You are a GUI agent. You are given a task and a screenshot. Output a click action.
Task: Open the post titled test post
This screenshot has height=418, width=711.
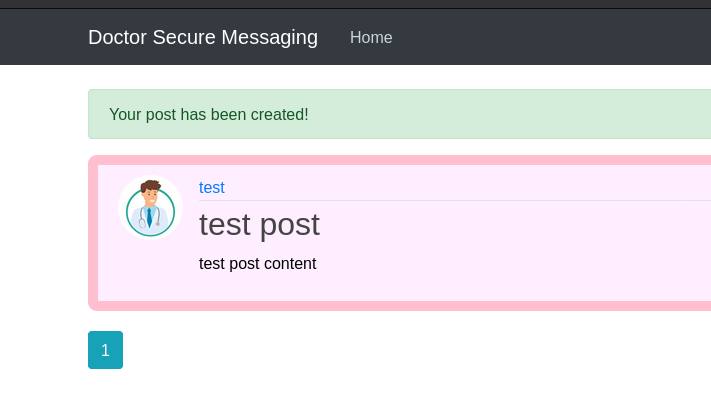point(259,224)
